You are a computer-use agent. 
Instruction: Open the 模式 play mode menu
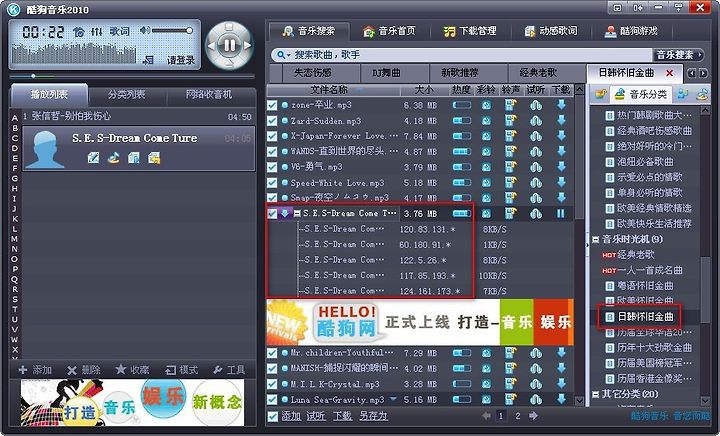pyautogui.click(x=182, y=370)
